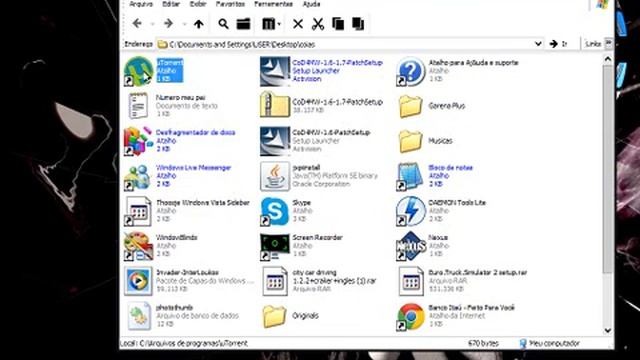Click the Paste toolbar button
Image resolution: width=640 pixels, height=360 pixels.
coord(358,24)
